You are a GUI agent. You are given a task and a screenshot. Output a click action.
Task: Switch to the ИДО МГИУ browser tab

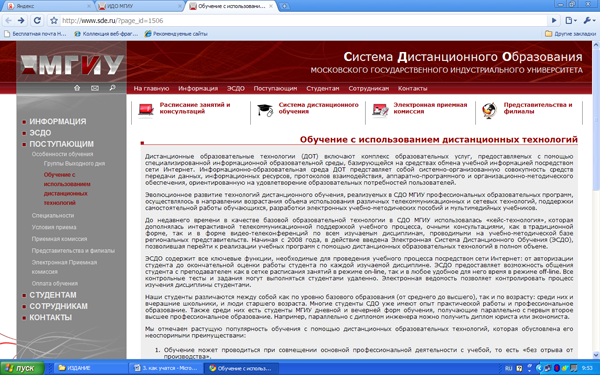(x=139, y=6)
